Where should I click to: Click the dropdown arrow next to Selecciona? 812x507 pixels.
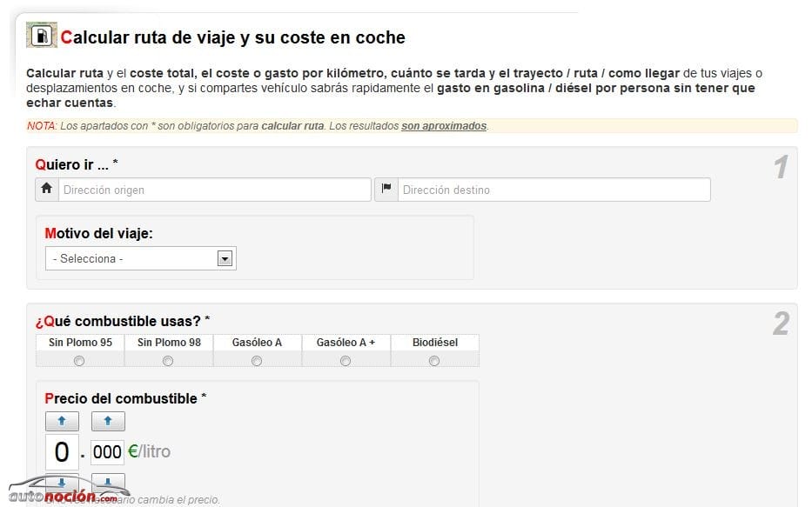point(225,258)
